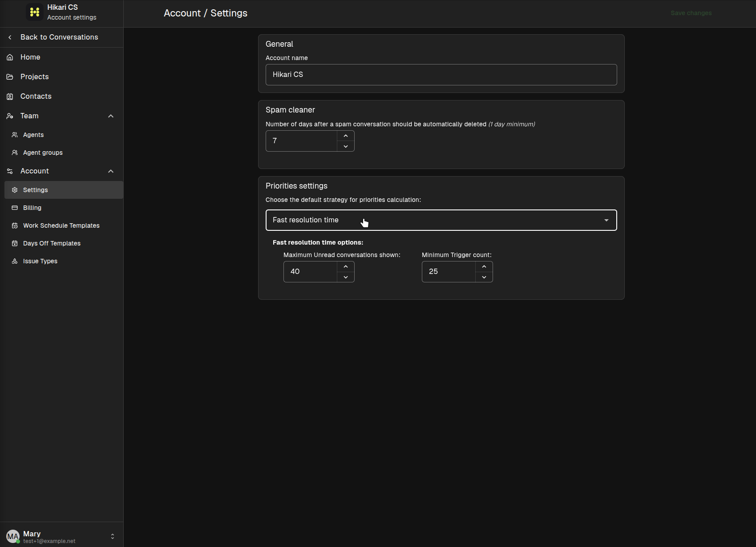Click the Team people icon
Viewport: 756px width, 547px height.
[10, 116]
